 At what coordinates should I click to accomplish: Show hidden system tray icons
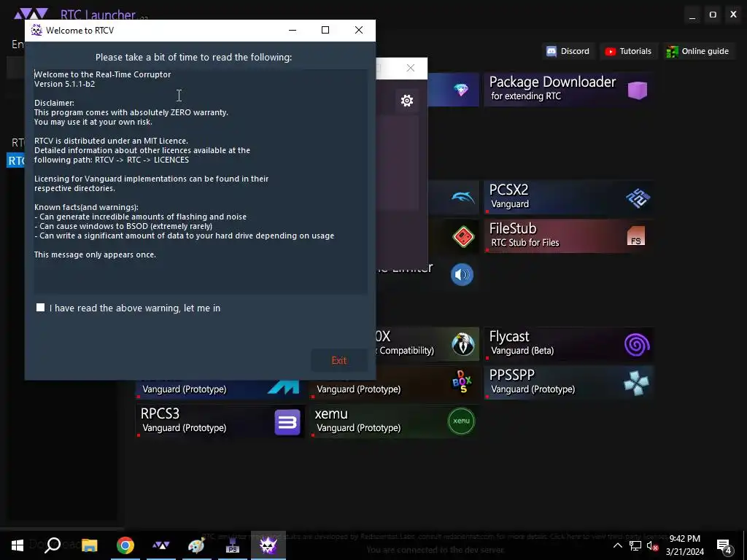click(x=617, y=545)
